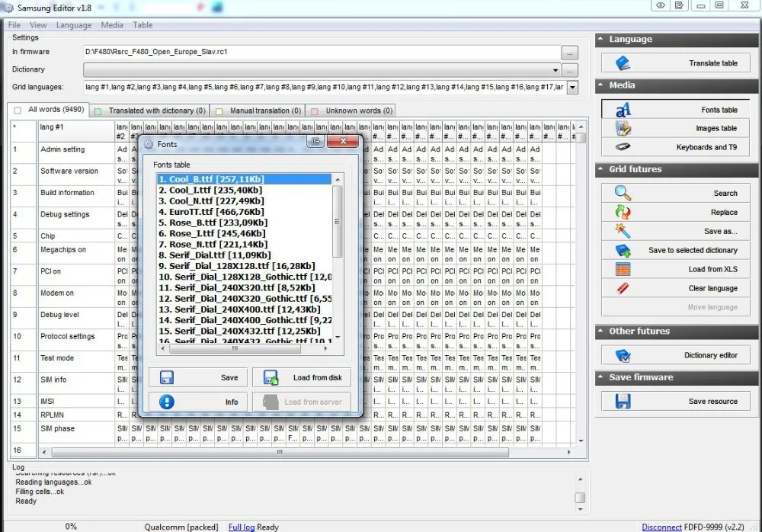Click browse button next to Dictionary

(569, 70)
